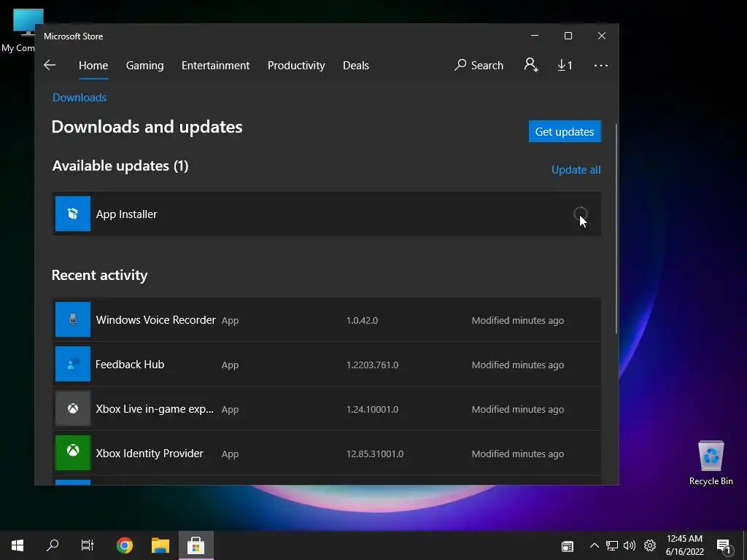Click the Update all link
The image size is (747, 560).
576,169
